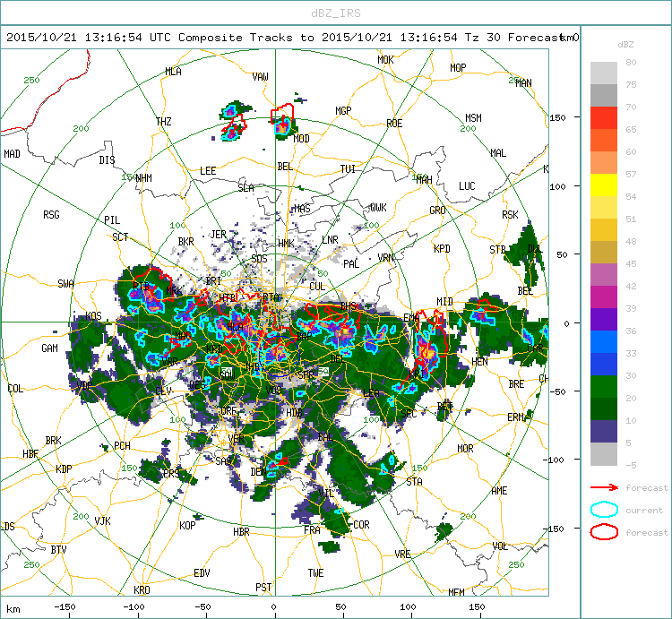The width and height of the screenshot is (672, 619).
Task: Click the DIS station label
Action: tap(107, 159)
